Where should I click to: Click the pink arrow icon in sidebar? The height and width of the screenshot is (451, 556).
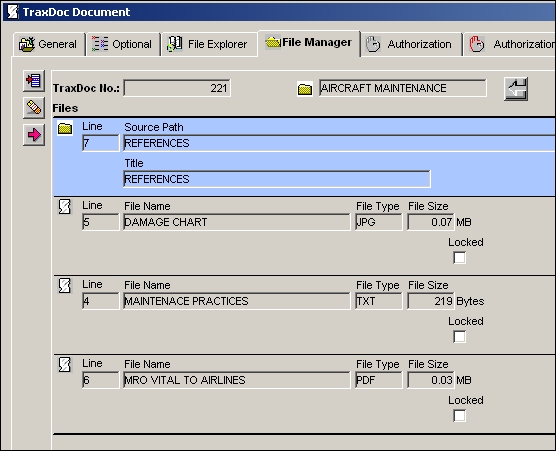click(x=34, y=135)
